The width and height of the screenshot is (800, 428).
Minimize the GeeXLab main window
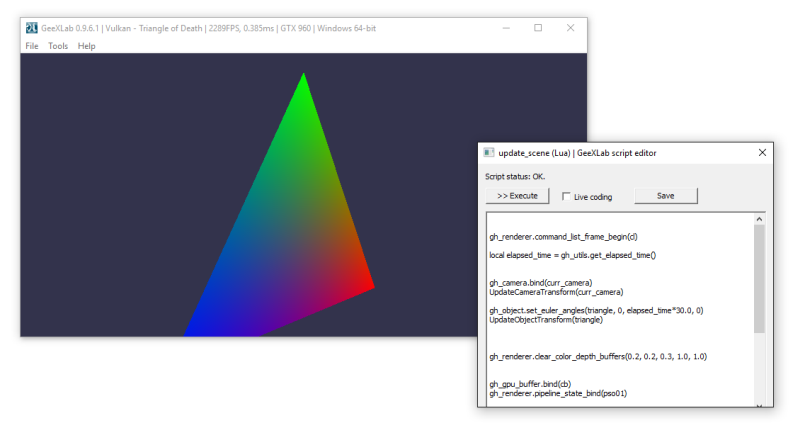pos(506,28)
